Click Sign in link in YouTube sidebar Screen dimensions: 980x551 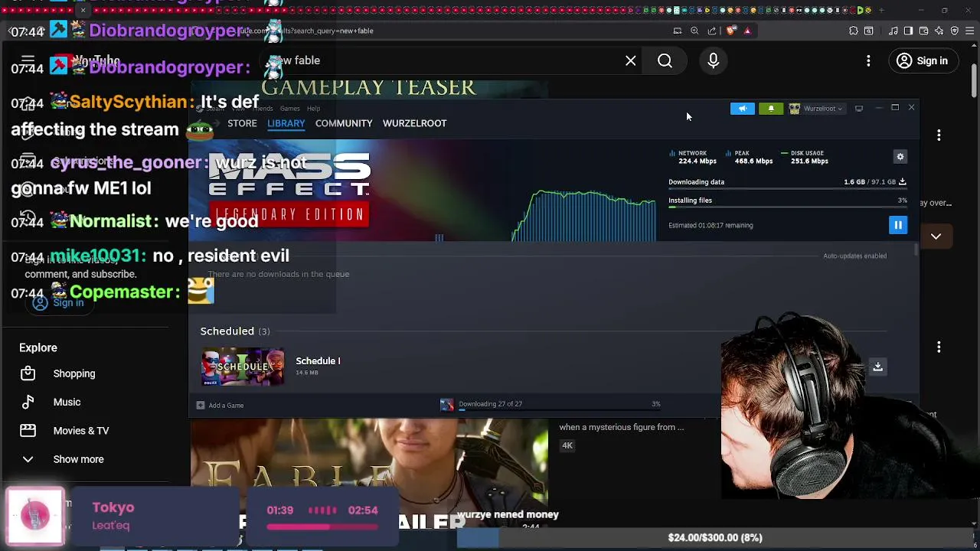(58, 302)
